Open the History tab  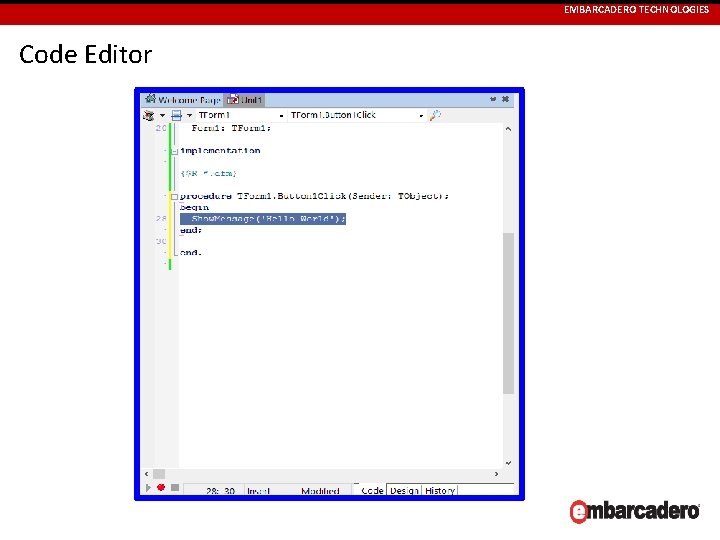[440, 490]
